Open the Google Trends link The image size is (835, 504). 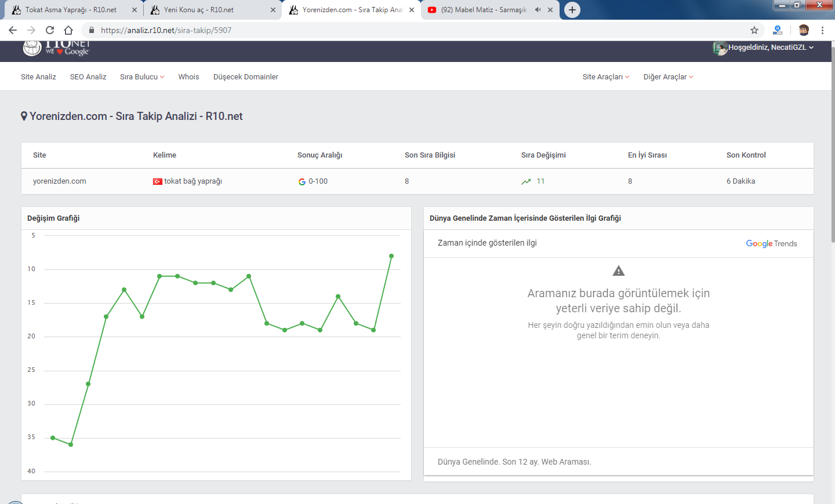pyautogui.click(x=771, y=243)
